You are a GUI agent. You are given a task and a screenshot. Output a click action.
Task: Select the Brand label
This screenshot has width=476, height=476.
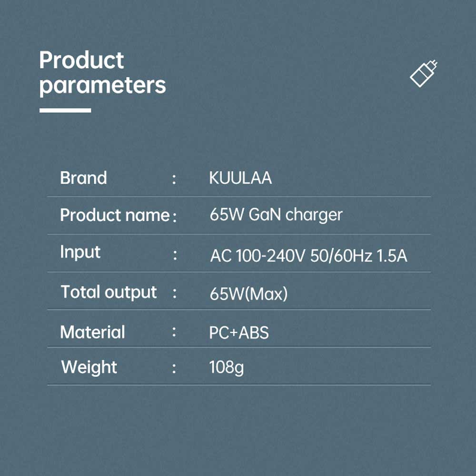pos(83,178)
